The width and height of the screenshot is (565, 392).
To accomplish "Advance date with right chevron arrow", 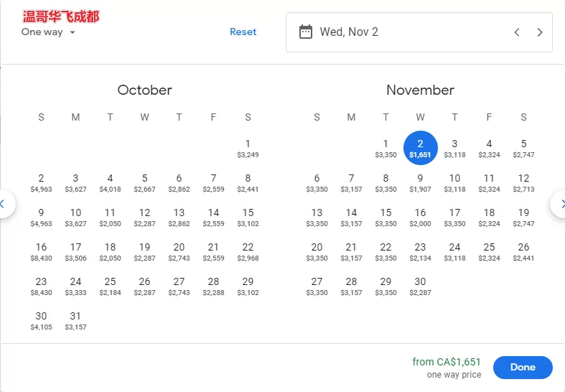I will coord(539,32).
